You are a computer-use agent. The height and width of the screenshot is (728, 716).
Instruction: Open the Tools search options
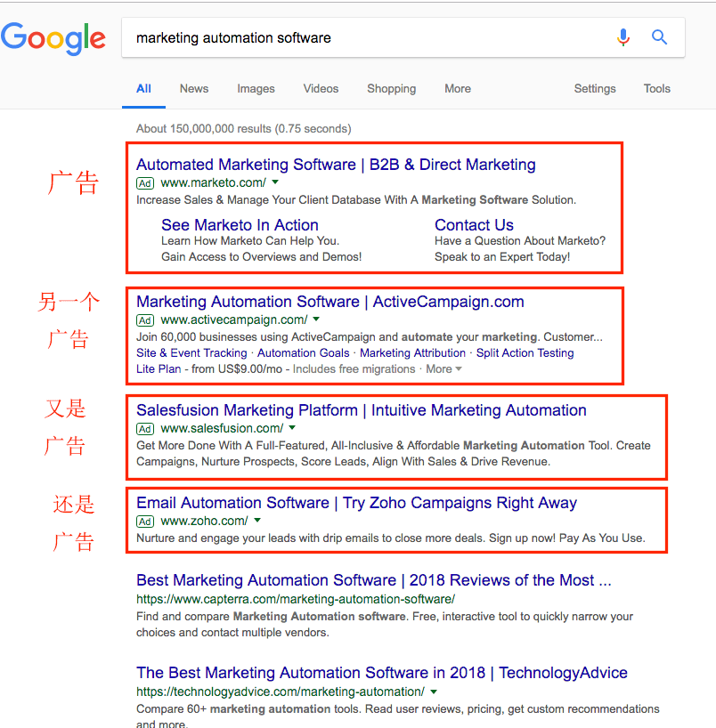point(656,88)
